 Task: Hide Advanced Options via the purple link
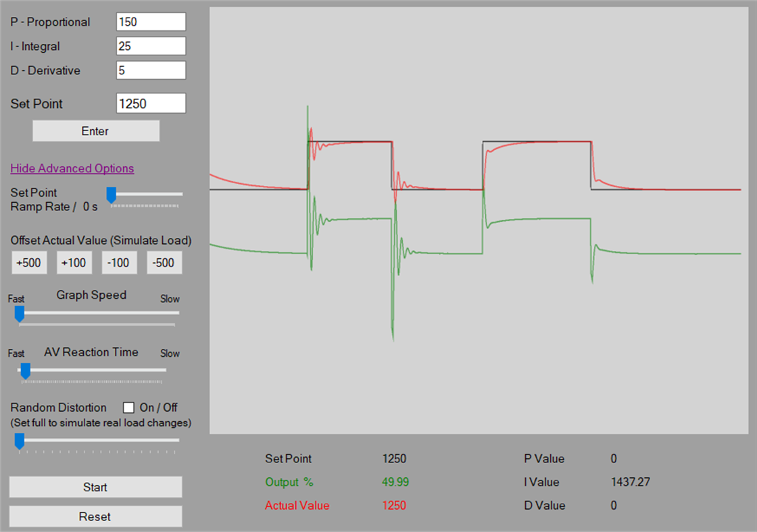pyautogui.click(x=72, y=168)
